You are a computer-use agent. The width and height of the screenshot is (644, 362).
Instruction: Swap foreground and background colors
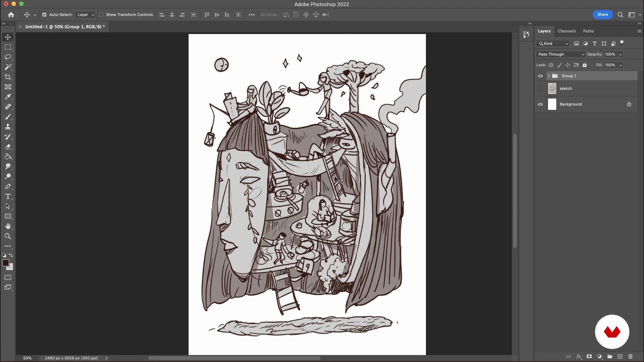(11, 255)
